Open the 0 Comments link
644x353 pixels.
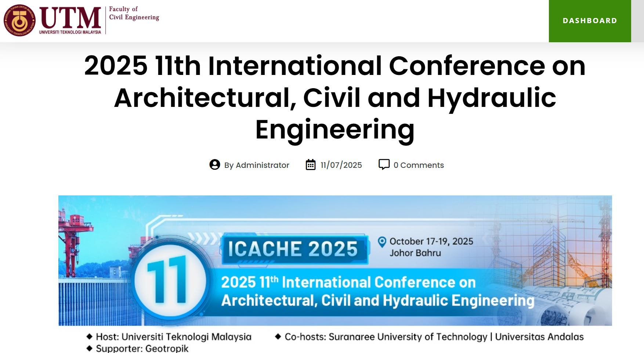419,165
